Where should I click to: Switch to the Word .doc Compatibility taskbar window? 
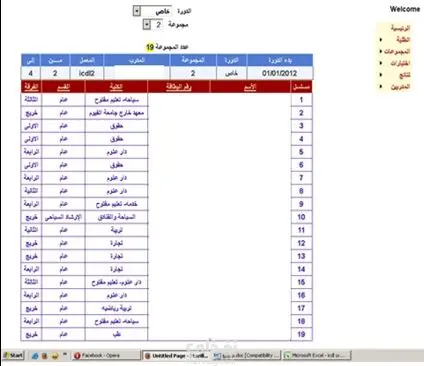[247, 356]
